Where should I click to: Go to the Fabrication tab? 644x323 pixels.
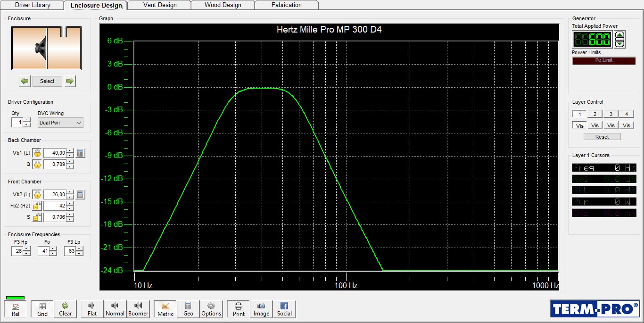click(287, 5)
